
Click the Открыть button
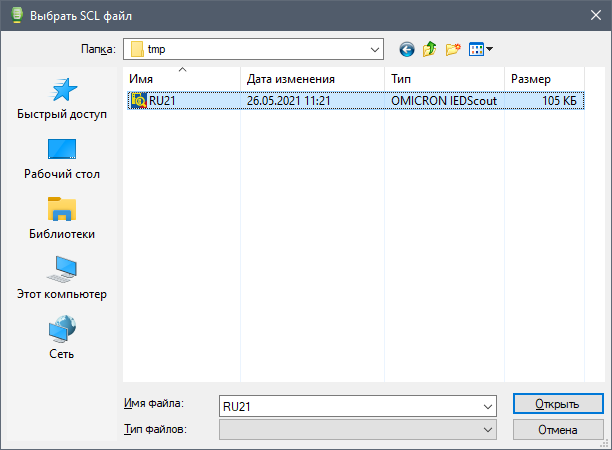point(557,404)
